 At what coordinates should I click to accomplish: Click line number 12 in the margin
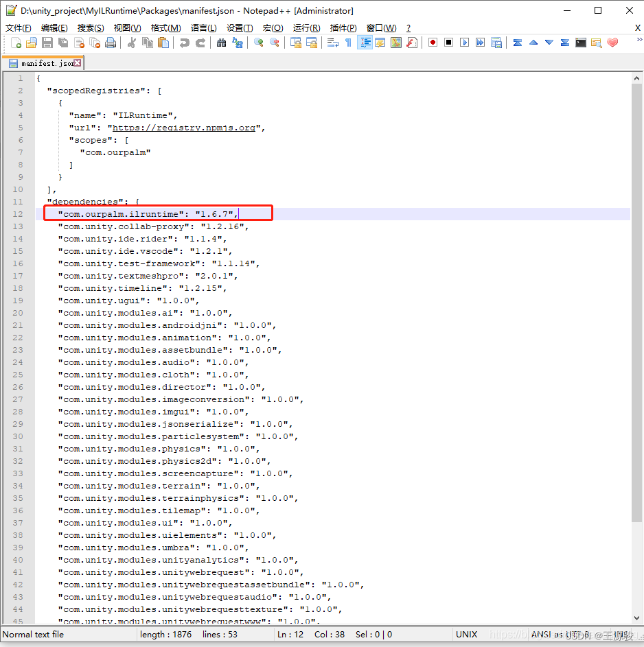16,213
